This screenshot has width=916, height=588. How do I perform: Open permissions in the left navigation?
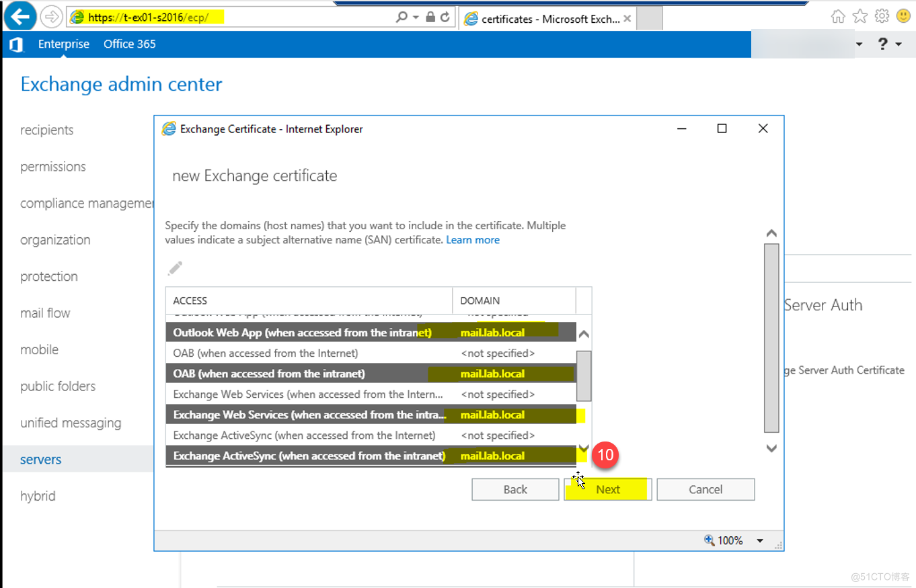pos(53,167)
